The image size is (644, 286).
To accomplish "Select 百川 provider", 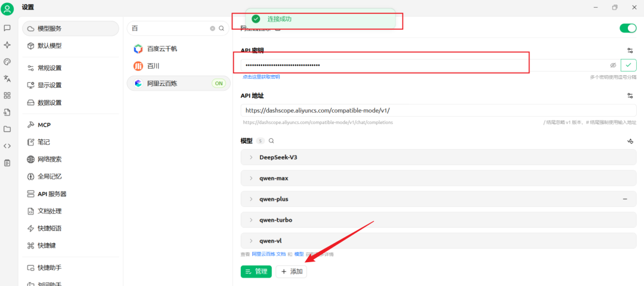I will coord(178,66).
